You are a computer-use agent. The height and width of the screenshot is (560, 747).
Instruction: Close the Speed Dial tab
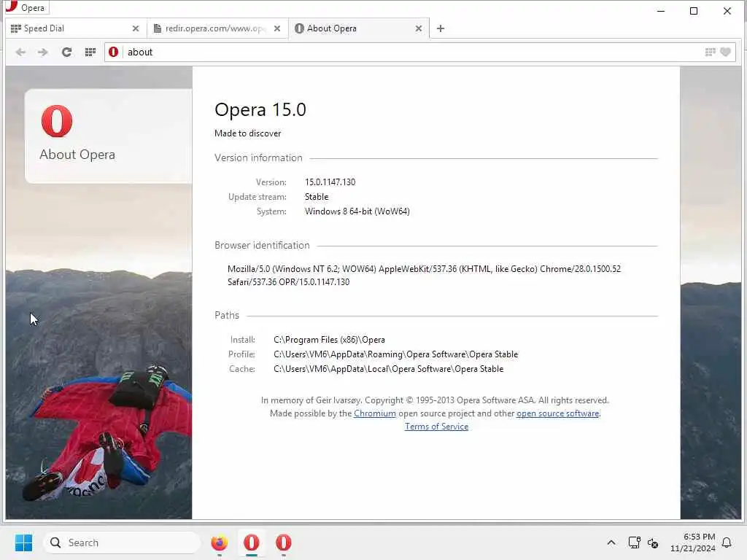click(136, 28)
